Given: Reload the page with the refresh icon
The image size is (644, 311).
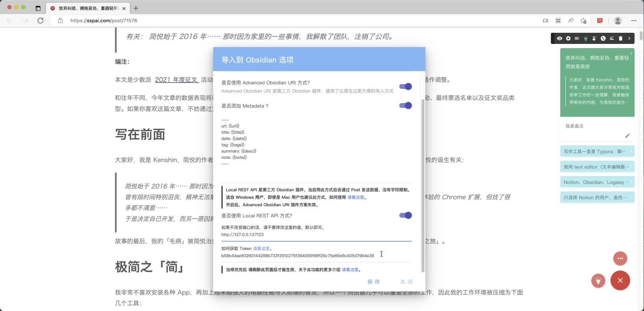Looking at the screenshot, I should point(40,21).
